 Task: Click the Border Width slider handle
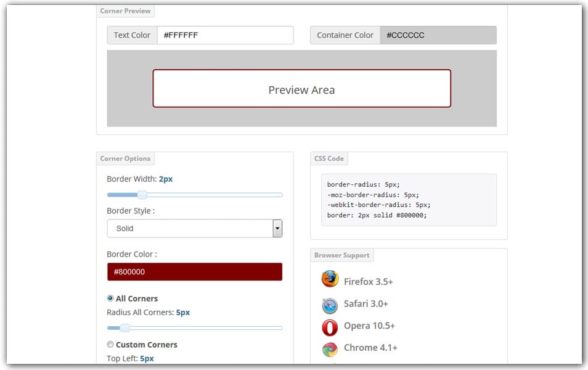click(142, 195)
